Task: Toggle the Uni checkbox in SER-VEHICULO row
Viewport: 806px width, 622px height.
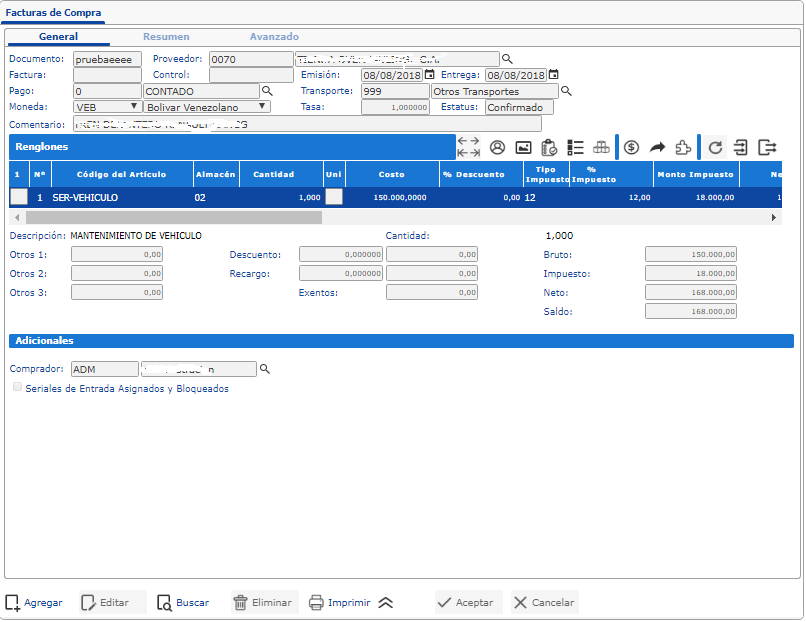Action: (x=334, y=198)
